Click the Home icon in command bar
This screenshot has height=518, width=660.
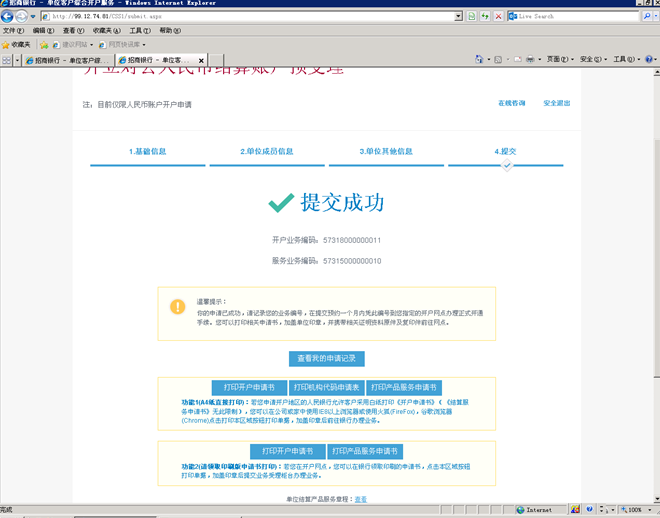481,60
